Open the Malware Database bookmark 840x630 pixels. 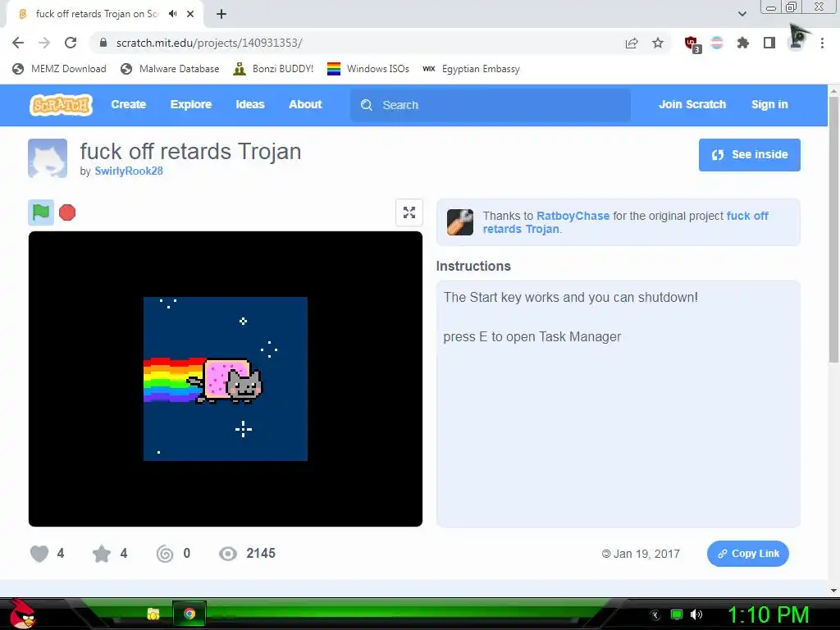(x=170, y=69)
